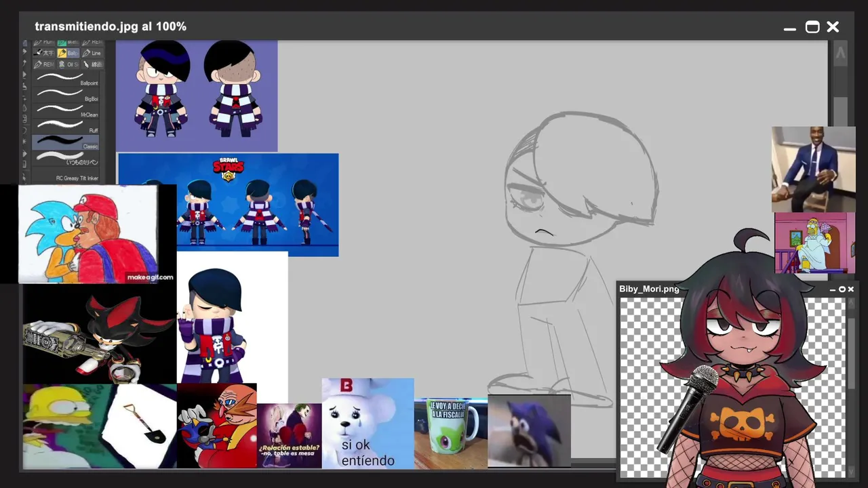Click the transmitiendo.jpg al 100% title
The height and width of the screenshot is (488, 868).
111,26
